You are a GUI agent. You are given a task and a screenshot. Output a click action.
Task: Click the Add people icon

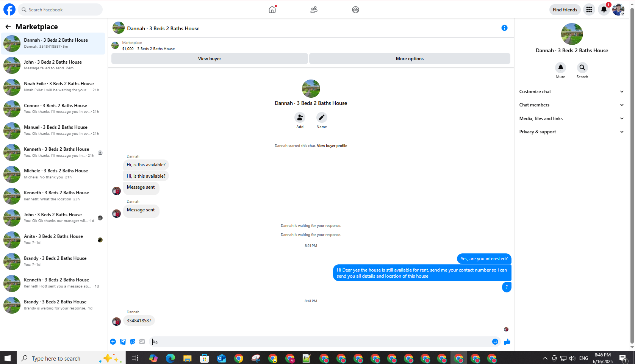point(300,117)
